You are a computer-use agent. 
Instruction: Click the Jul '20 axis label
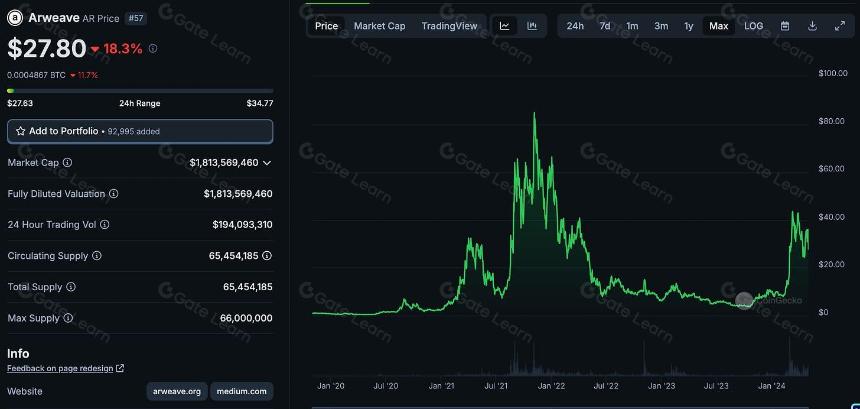(386, 386)
